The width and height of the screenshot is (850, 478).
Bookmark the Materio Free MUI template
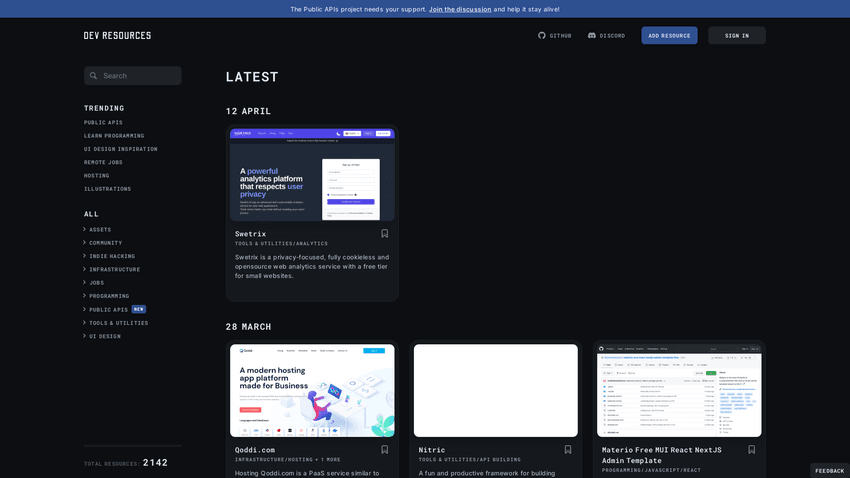point(751,450)
